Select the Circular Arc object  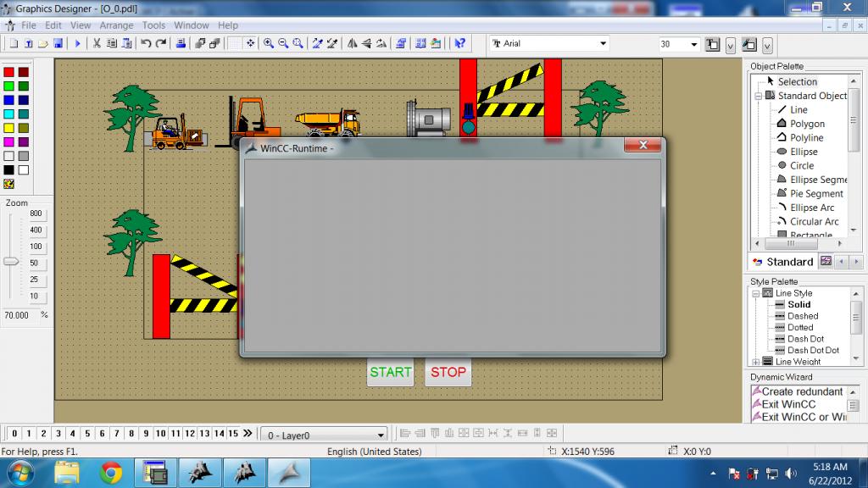pyautogui.click(x=815, y=221)
